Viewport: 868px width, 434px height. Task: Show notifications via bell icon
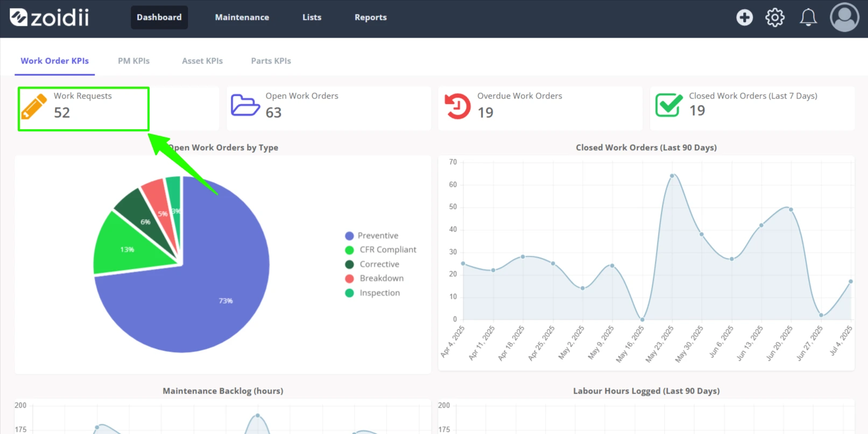tap(808, 18)
